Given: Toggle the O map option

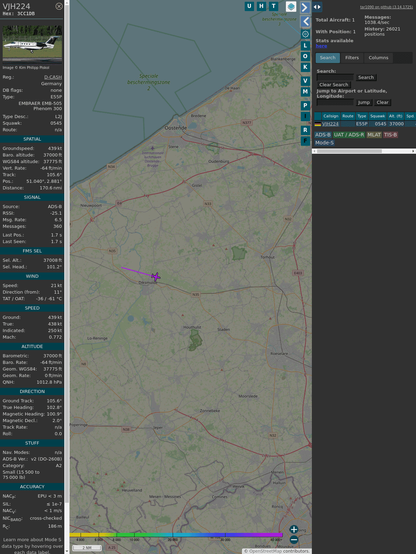Looking at the screenshot, I should click(305, 56).
